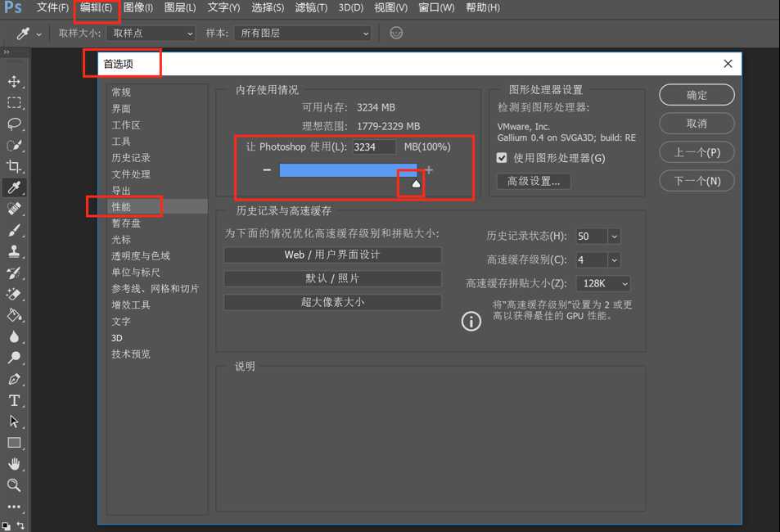Select the Hand tool

pyautogui.click(x=14, y=464)
